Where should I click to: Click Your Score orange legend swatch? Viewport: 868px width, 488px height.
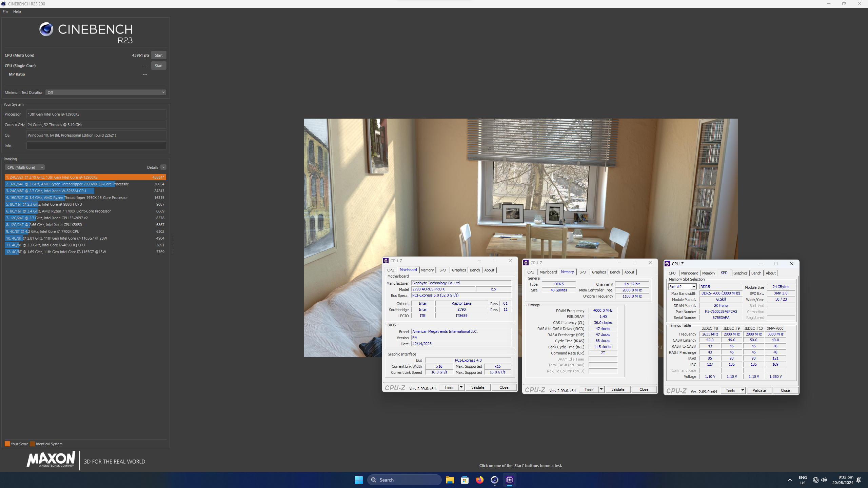pyautogui.click(x=7, y=444)
